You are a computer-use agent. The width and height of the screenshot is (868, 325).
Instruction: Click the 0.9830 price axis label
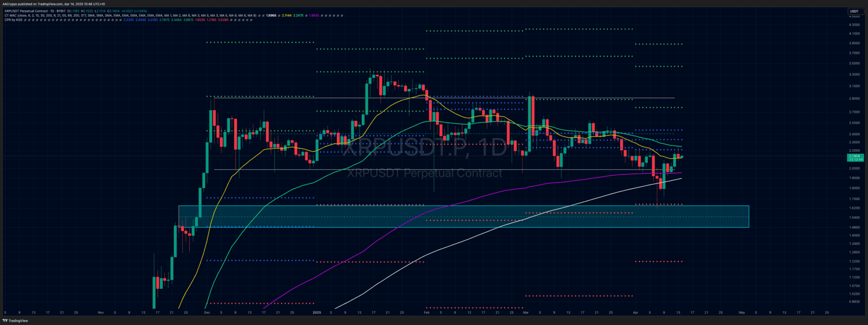tap(854, 301)
